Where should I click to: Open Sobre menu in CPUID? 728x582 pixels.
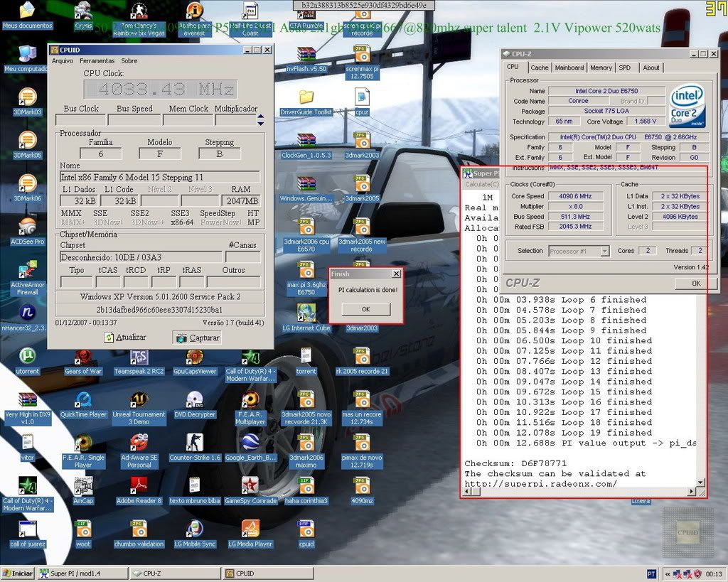129,61
